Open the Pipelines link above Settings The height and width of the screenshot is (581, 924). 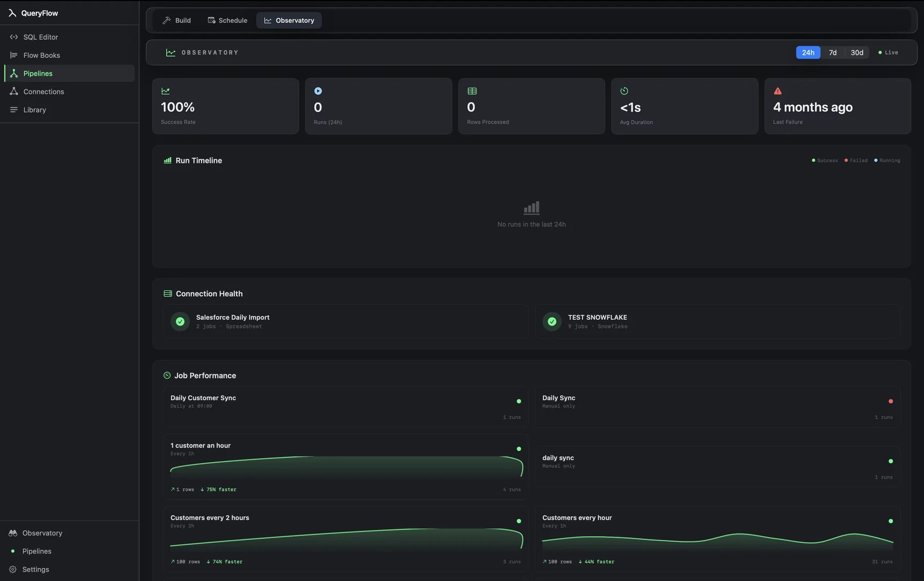pyautogui.click(x=37, y=551)
